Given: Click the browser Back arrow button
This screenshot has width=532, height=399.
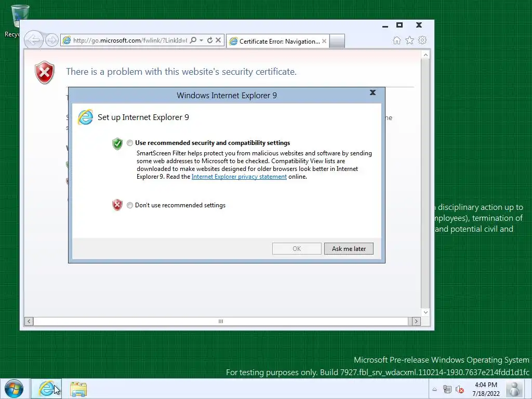Looking at the screenshot, I should pos(33,41).
